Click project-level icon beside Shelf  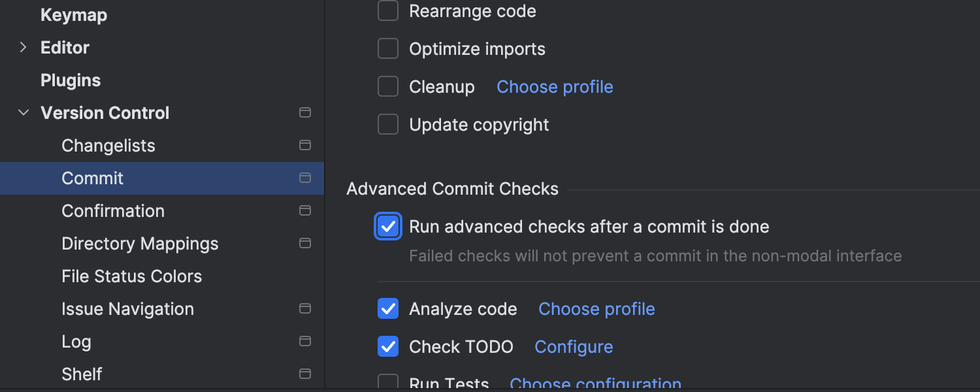(304, 374)
